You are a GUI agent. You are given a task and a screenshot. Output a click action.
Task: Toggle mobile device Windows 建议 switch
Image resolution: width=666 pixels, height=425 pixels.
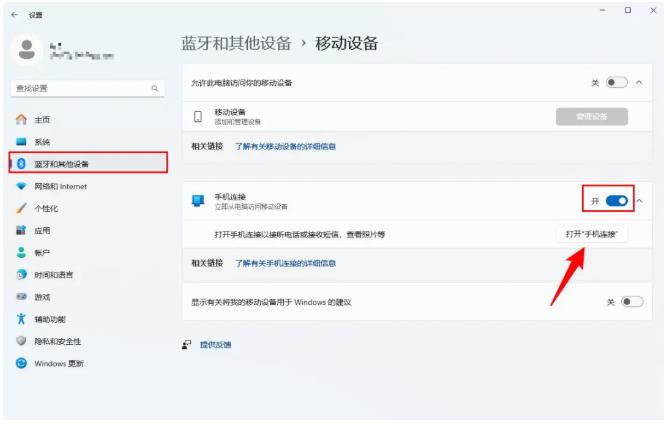(x=632, y=301)
